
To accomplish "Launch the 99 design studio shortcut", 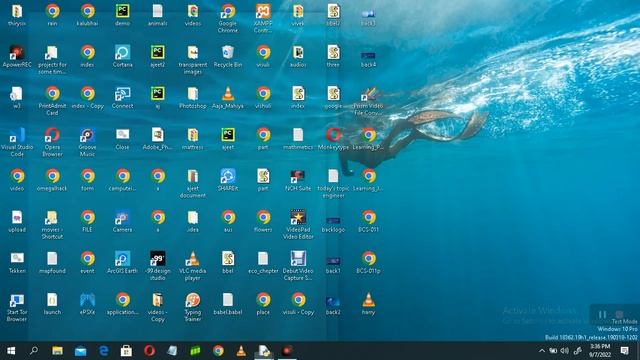I will pyautogui.click(x=158, y=259).
